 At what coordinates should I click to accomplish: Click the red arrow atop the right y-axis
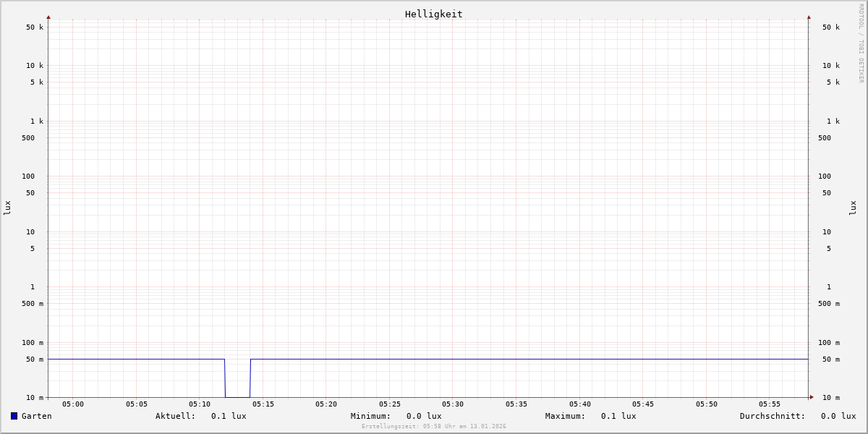click(x=809, y=17)
